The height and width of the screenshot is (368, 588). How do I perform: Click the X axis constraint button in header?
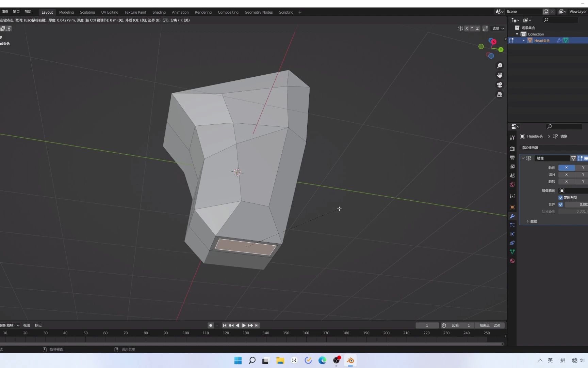pos(467,29)
